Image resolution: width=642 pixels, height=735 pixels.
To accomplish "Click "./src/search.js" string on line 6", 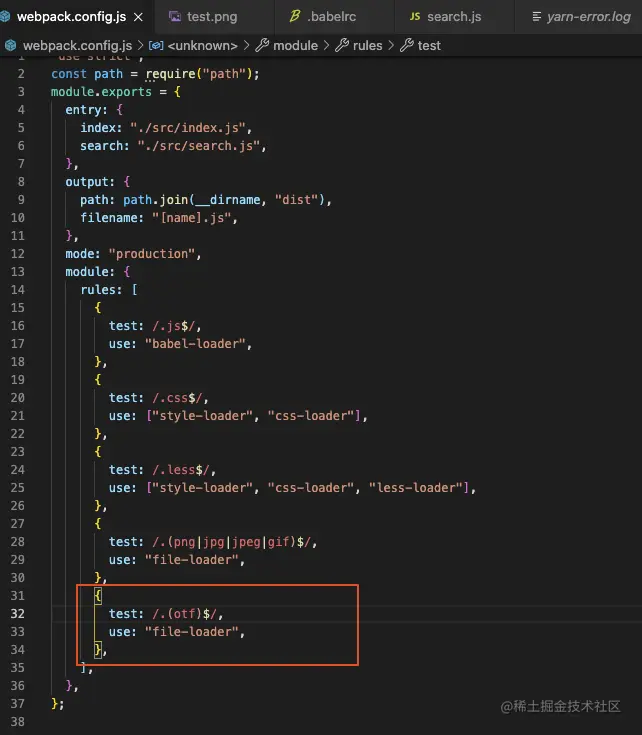I will (199, 146).
